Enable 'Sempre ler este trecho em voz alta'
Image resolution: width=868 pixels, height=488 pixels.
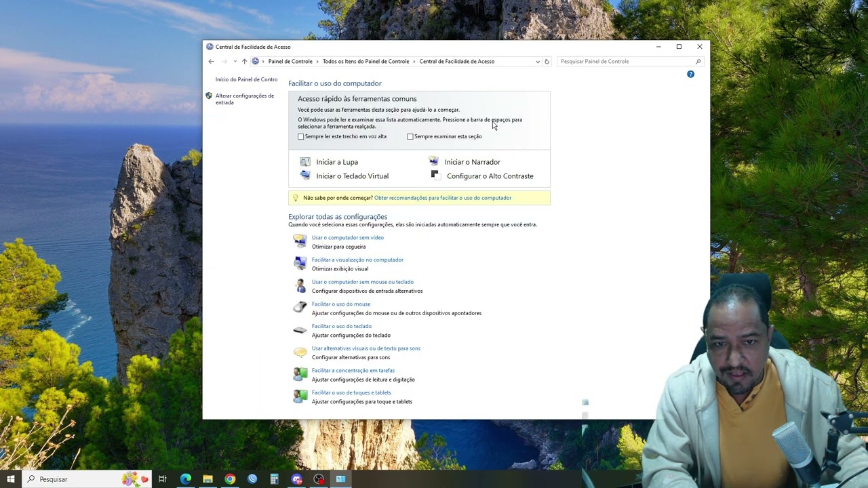click(301, 137)
